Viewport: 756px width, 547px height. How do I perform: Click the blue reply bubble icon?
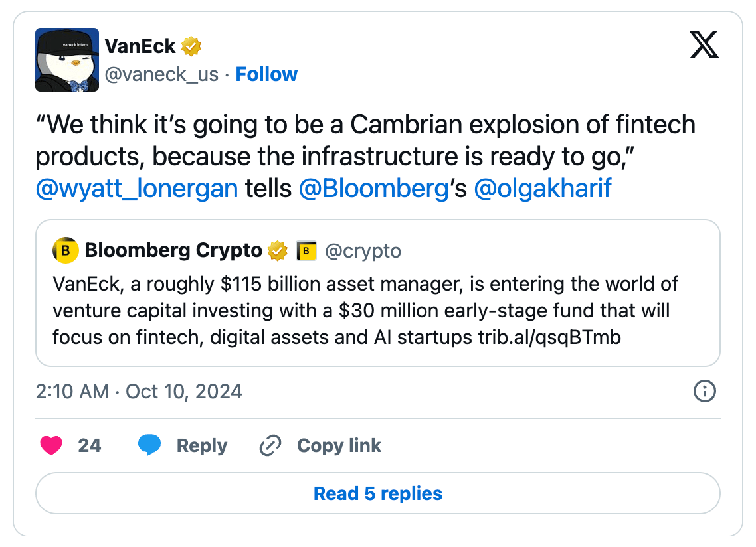coord(149,445)
